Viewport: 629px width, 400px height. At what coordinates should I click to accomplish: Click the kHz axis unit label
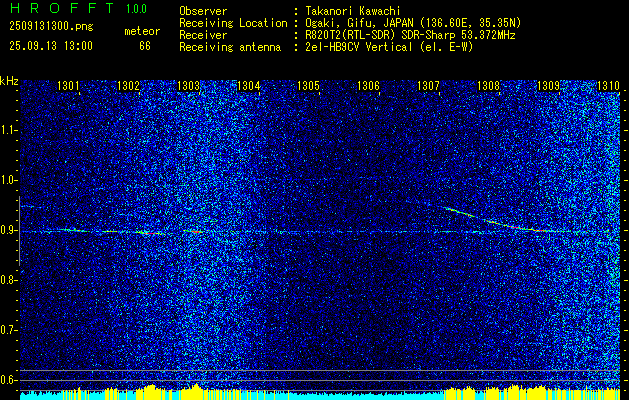[9, 81]
